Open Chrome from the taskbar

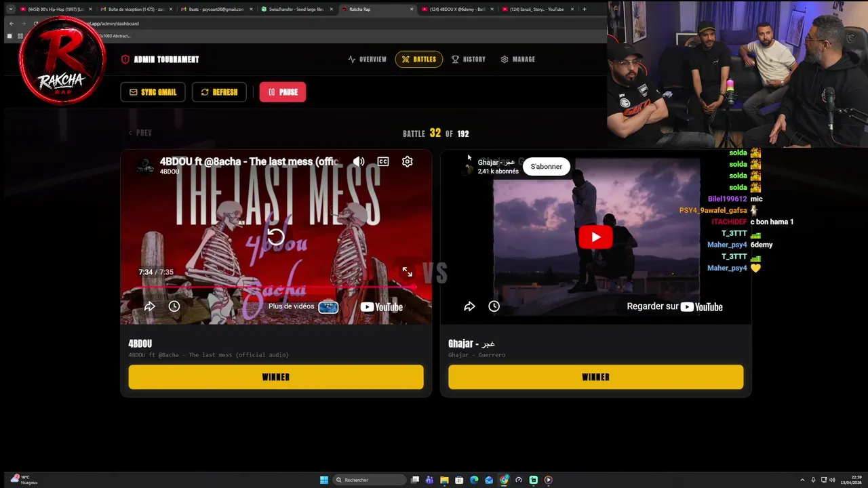coord(504,480)
